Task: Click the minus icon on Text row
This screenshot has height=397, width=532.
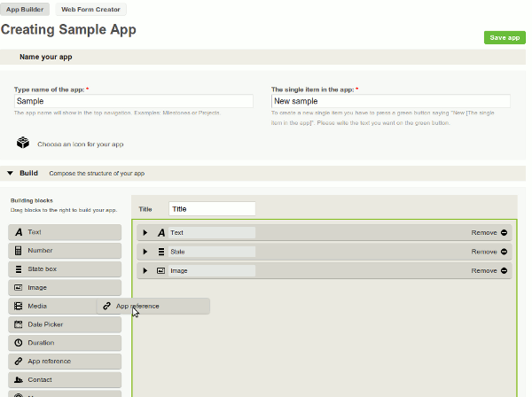Action: click(x=504, y=233)
